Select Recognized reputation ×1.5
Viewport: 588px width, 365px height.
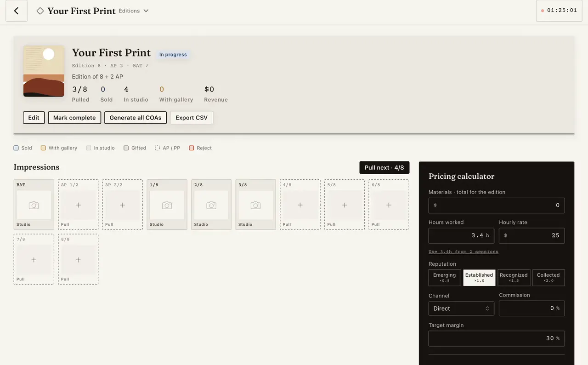coord(514,278)
